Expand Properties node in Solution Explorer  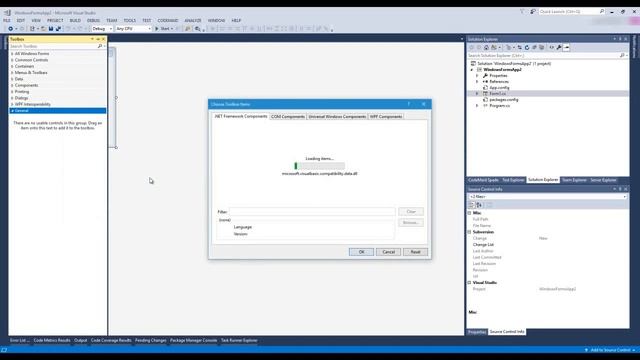[477, 76]
